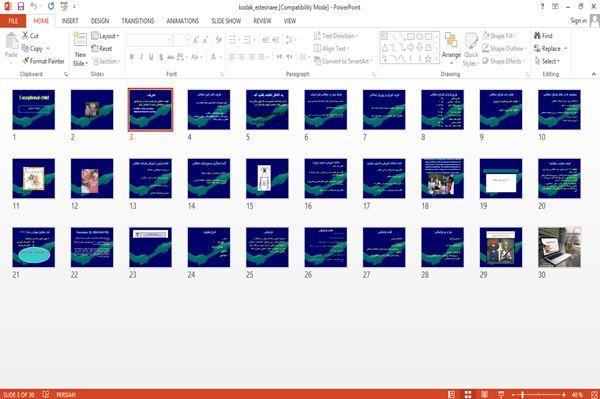Click the Arrange button
Image resolution: width=600 pixels, height=399 pixels.
pos(451,49)
